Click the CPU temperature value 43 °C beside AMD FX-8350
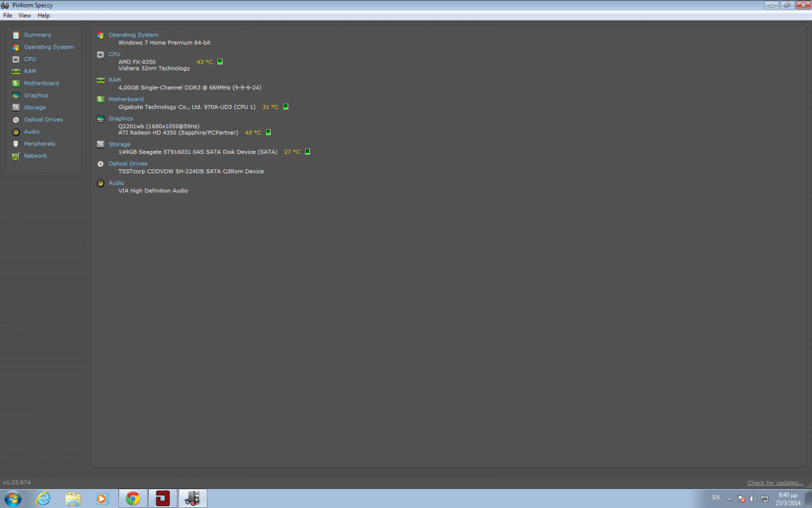The image size is (812, 508). [204, 62]
